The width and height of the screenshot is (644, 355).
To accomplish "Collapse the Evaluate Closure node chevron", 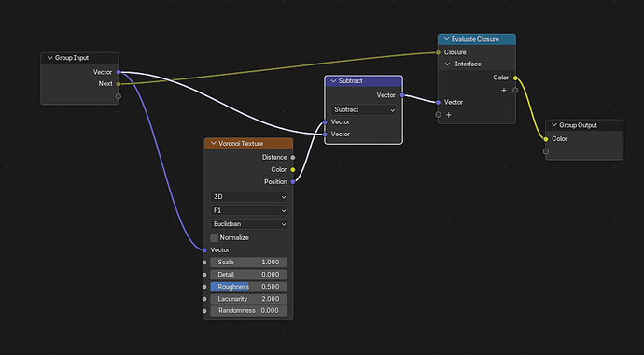I will [x=446, y=39].
